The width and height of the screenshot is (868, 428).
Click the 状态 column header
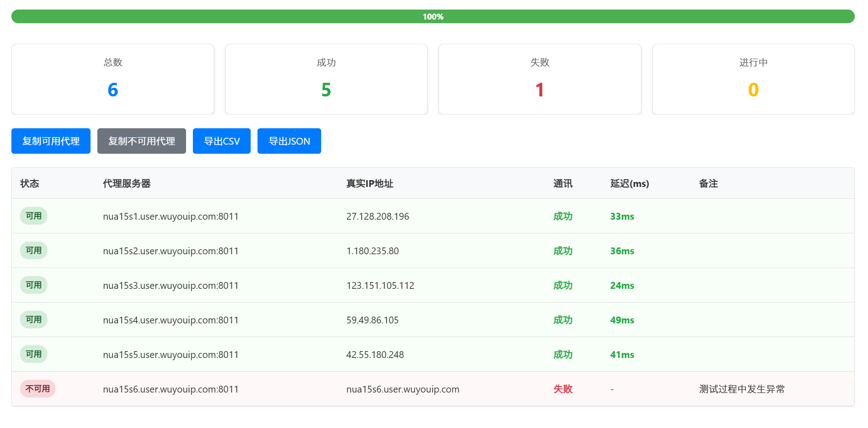click(x=30, y=183)
